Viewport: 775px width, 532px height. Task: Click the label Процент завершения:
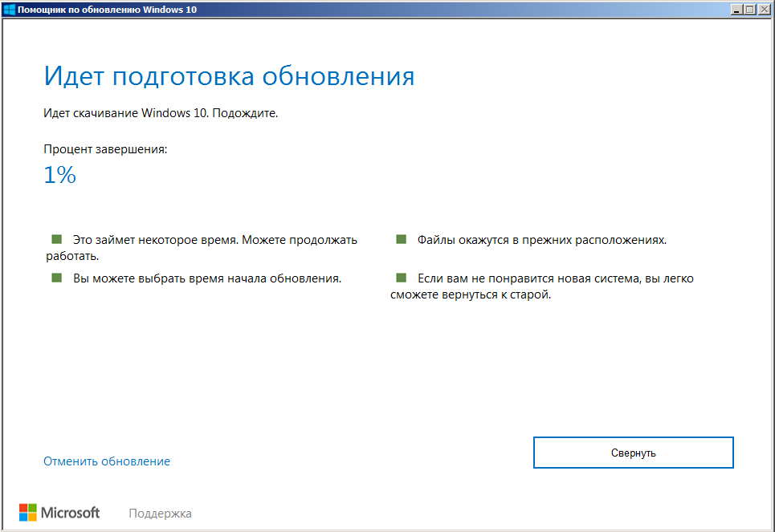click(105, 149)
